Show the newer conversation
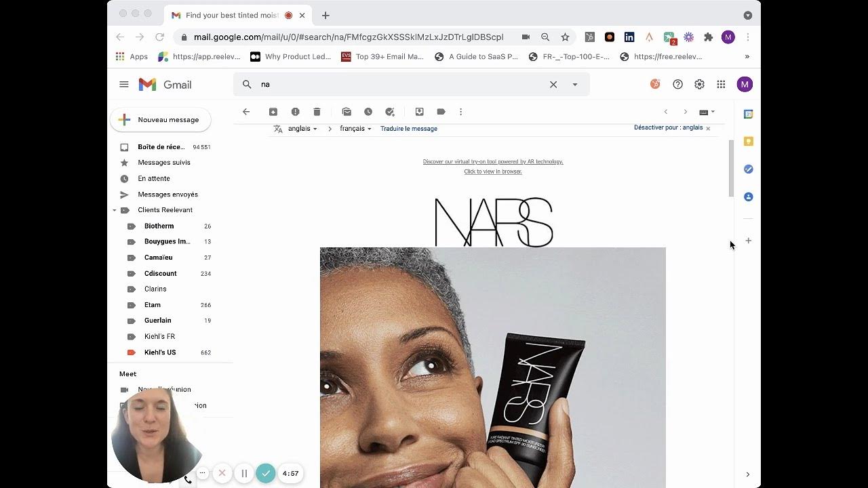 [x=666, y=112]
